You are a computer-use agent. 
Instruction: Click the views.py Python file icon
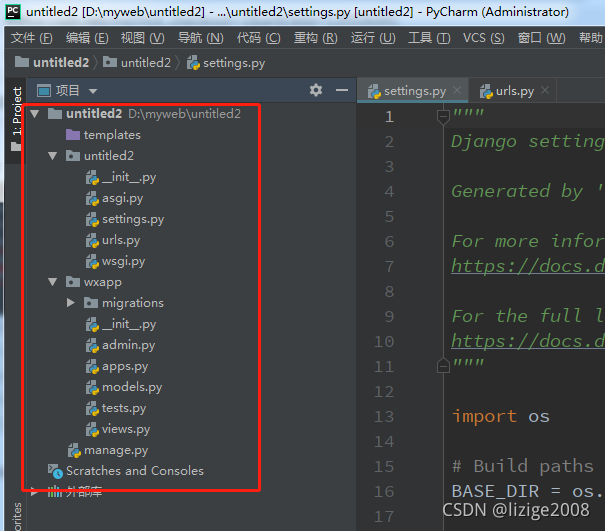92,429
